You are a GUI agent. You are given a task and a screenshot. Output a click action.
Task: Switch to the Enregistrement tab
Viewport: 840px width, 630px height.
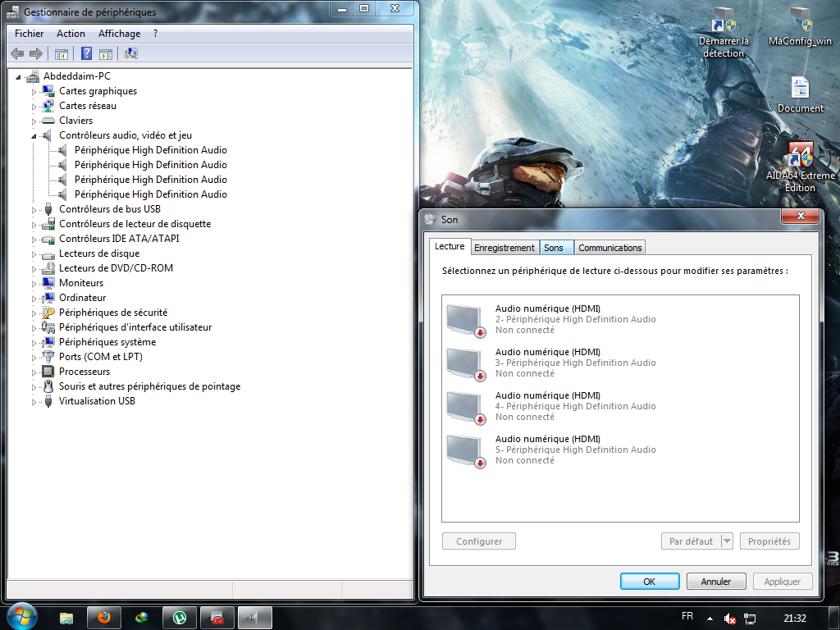coord(504,248)
